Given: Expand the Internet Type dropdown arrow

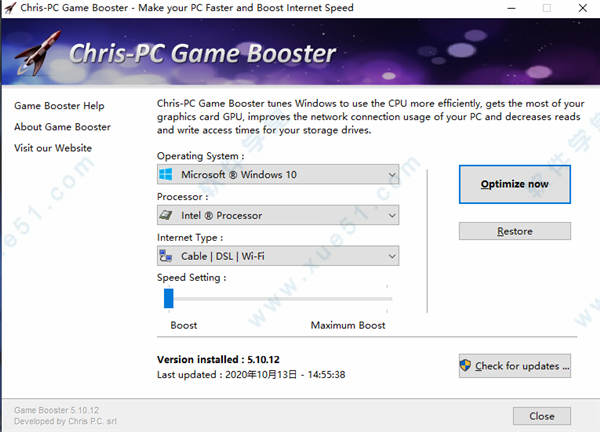Looking at the screenshot, I should [391, 256].
